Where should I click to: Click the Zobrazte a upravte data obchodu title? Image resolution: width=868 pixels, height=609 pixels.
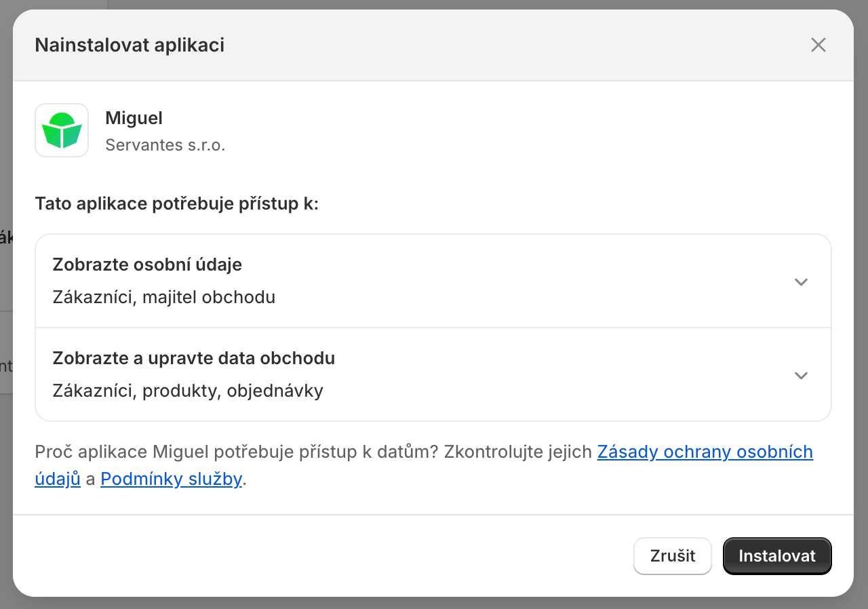coord(193,358)
